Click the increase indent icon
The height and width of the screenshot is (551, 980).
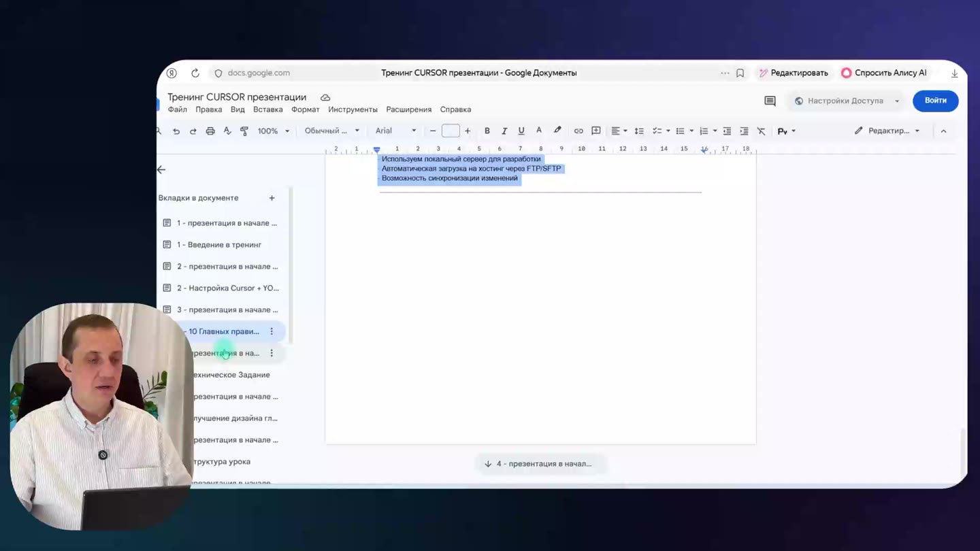tap(744, 131)
